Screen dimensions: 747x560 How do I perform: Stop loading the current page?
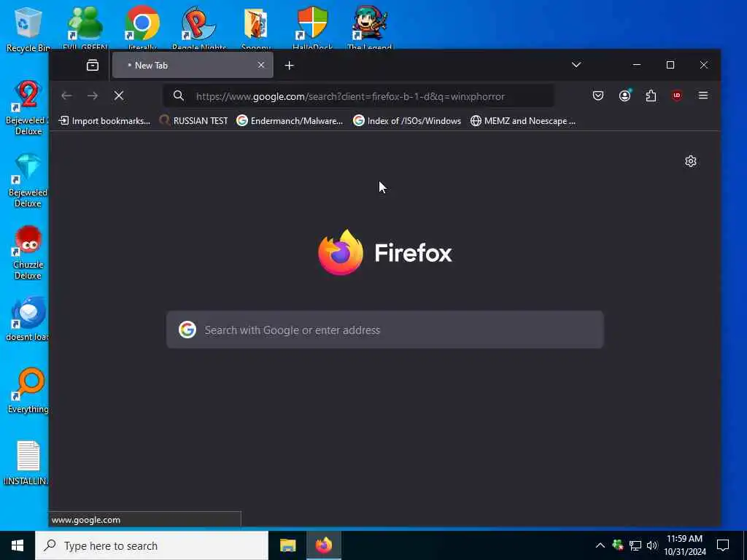(119, 96)
